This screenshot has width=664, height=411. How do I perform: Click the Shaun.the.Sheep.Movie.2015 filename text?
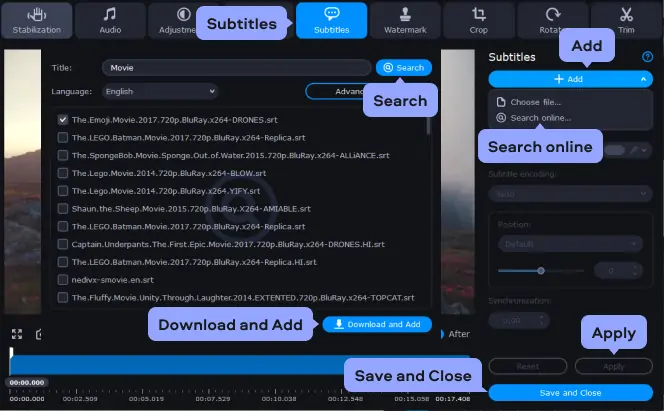click(191, 209)
